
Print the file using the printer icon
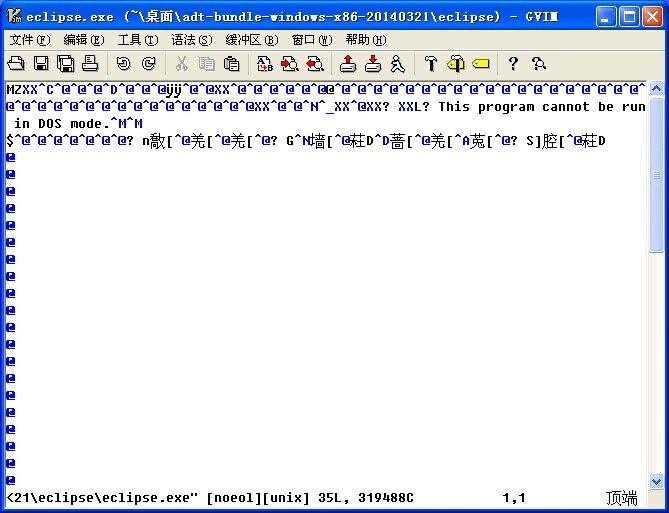[90, 64]
